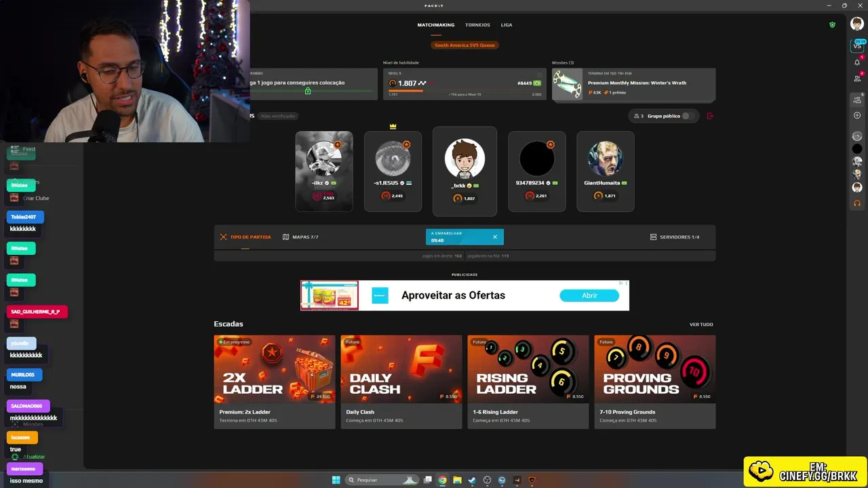Click the info icon on the skill card
The image size is (868, 488).
point(540,75)
